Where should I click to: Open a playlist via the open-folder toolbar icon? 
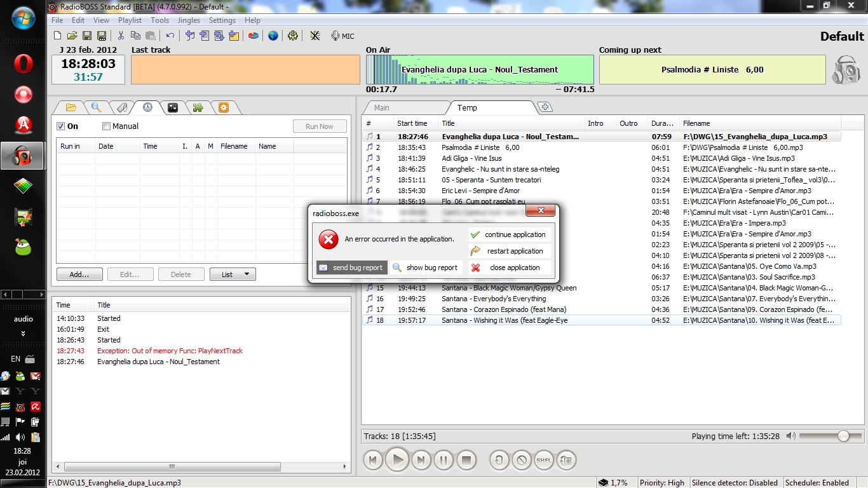(x=72, y=36)
